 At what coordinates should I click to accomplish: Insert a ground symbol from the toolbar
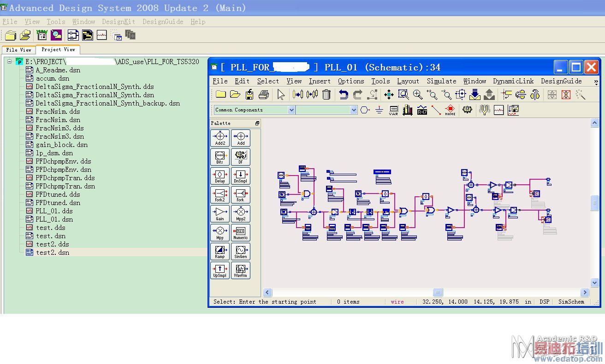379,110
